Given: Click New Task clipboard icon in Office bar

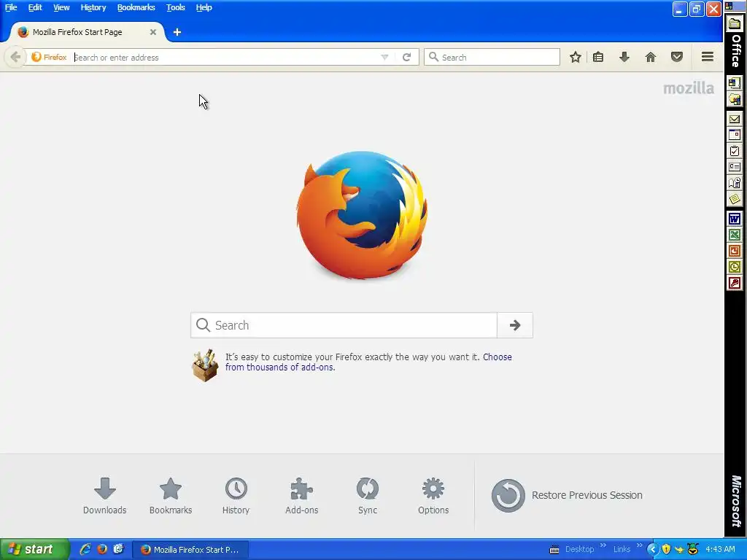Looking at the screenshot, I should tap(734, 151).
